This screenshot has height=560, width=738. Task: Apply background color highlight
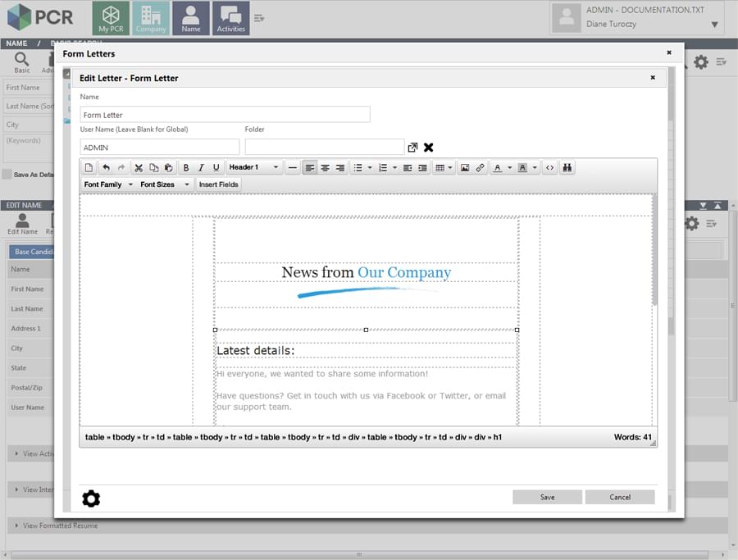click(x=522, y=167)
